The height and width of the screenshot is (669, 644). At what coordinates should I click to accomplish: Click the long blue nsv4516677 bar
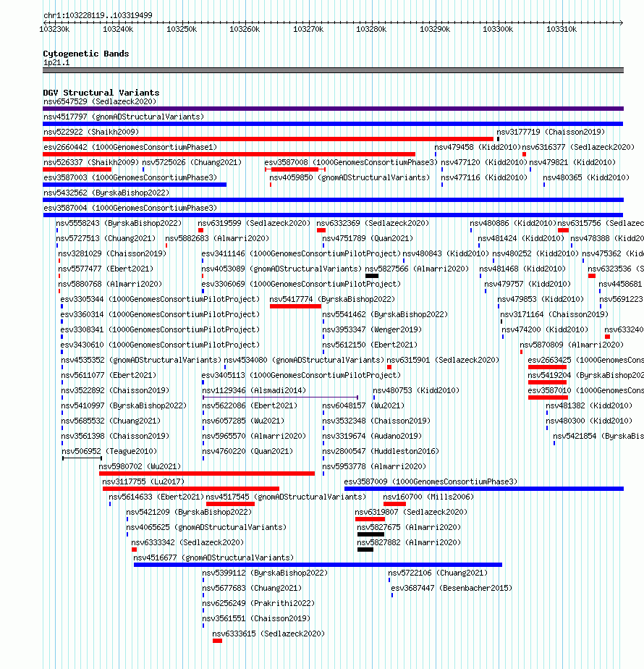pyautogui.click(x=318, y=565)
